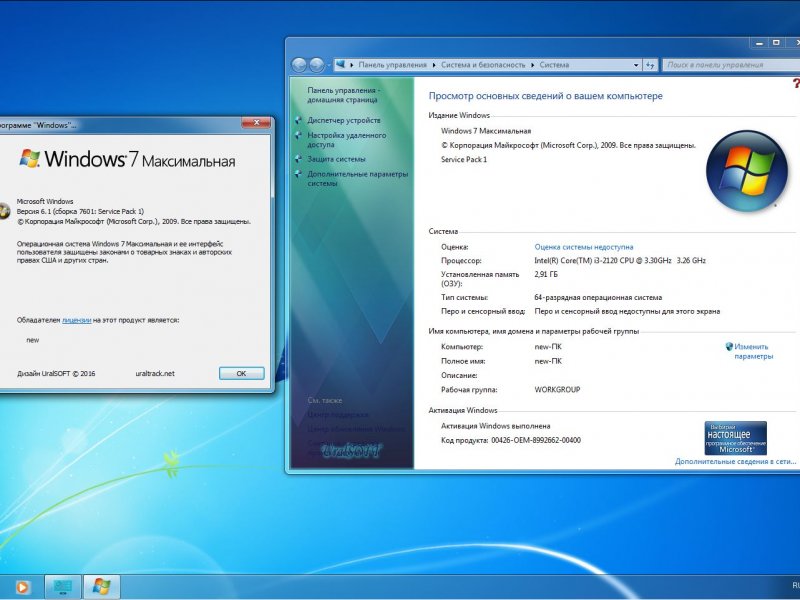Expand arrow after Система и безопасность breadcrumb

[533, 65]
